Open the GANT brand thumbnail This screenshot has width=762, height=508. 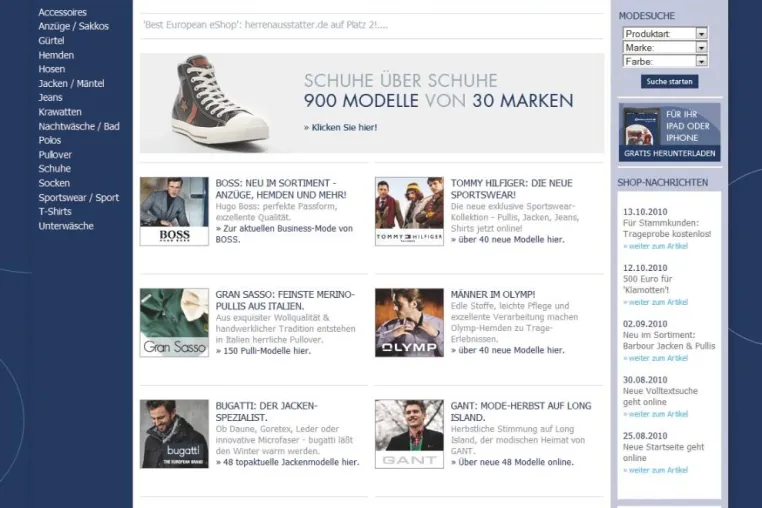(x=409, y=434)
